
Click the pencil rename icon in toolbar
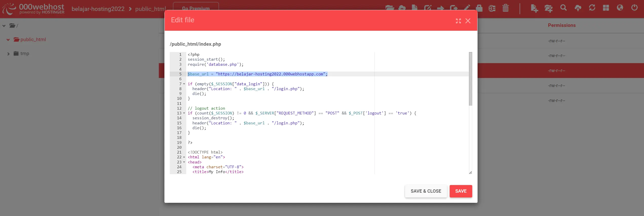pyautogui.click(x=467, y=8)
